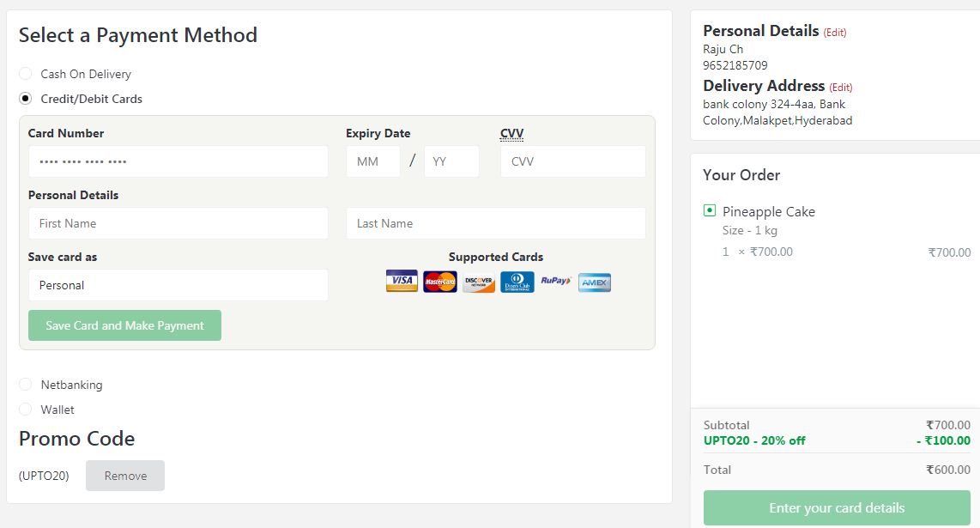Click the MasterCard logo
The height and width of the screenshot is (528, 980).
pos(440,282)
